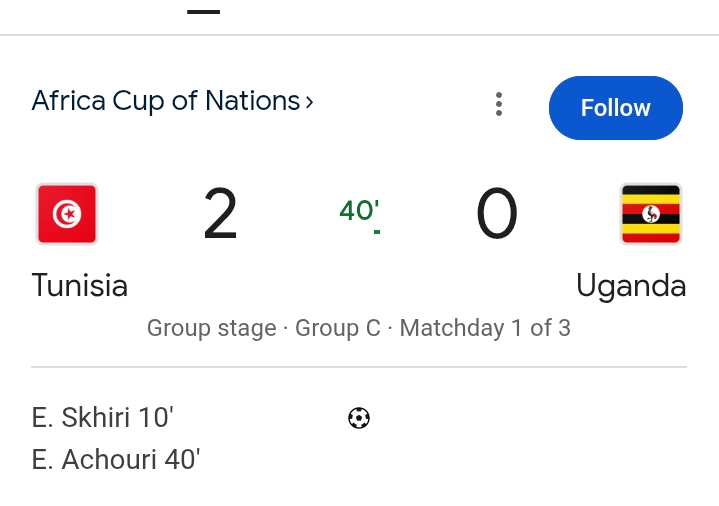Open the Africa Cup of Nations link
This screenshot has height=506, width=719.
166,101
